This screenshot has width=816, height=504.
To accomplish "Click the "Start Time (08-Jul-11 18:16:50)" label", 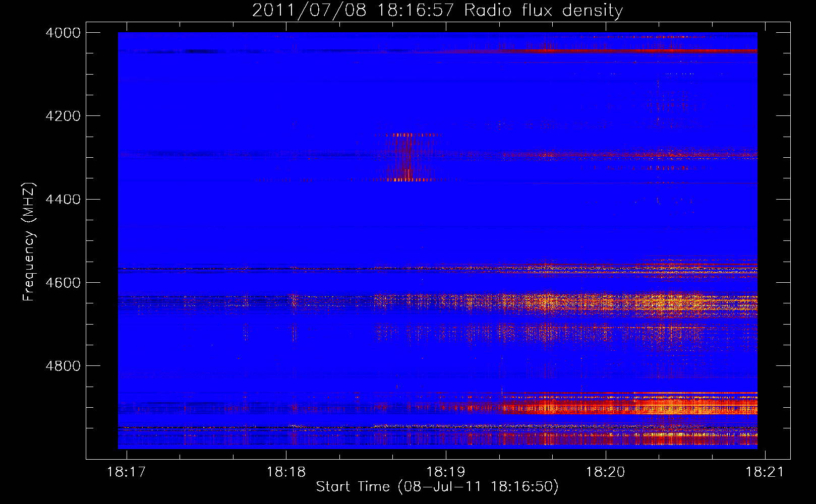I will coord(437,487).
